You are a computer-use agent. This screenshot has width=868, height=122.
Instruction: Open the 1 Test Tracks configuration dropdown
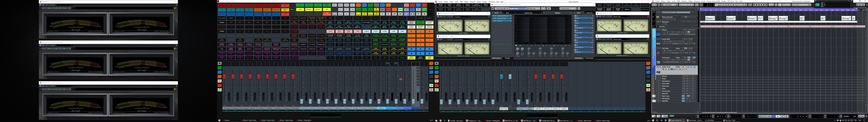(670, 5)
